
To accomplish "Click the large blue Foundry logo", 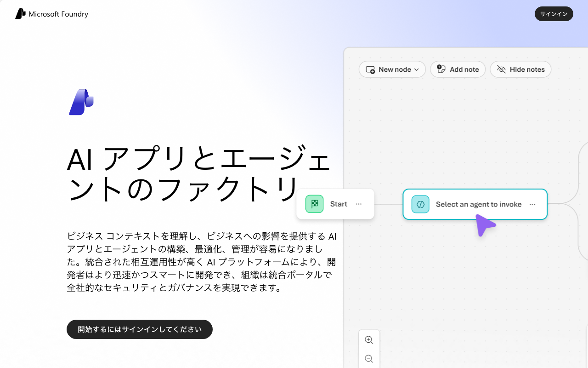I will tap(81, 102).
